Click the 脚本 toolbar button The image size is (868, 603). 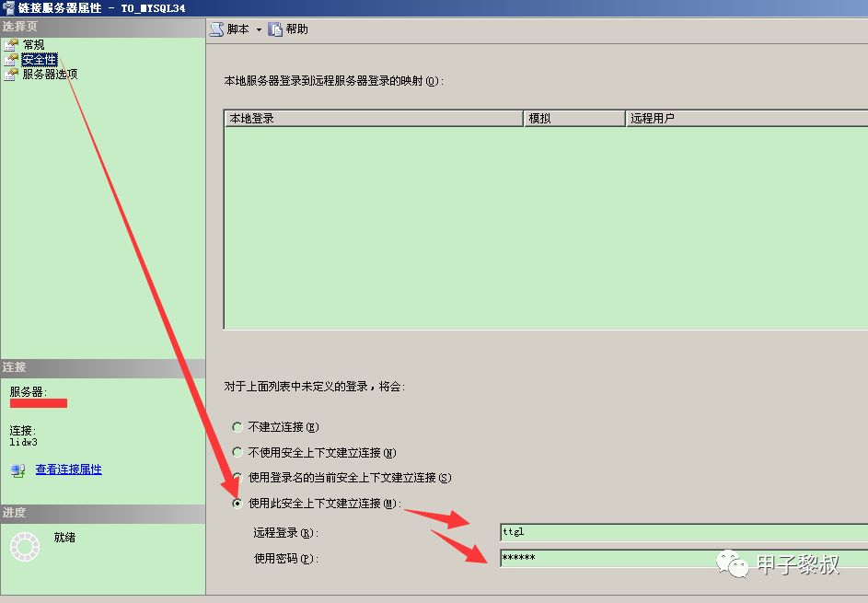click(x=238, y=29)
